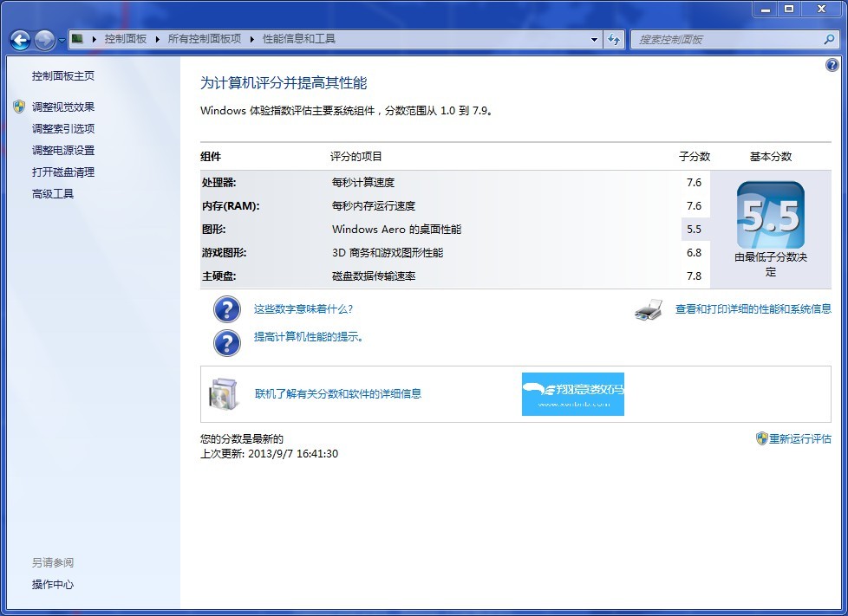848x616 pixels.
Task: Expand the arrow before 控制面板 in the breadcrumb
Action: (95, 39)
